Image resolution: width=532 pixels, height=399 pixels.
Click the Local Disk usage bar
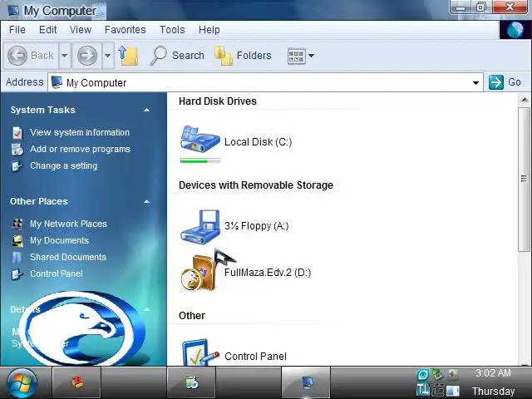(200, 160)
